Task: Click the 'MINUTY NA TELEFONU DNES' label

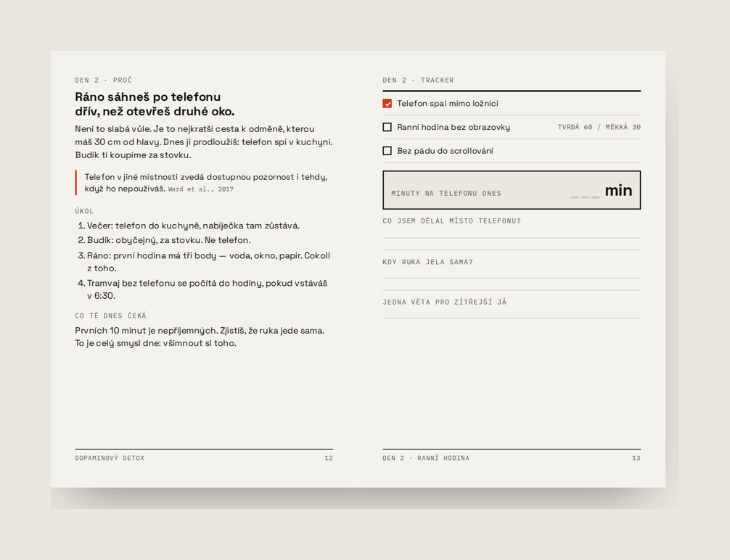Action: pos(446,194)
